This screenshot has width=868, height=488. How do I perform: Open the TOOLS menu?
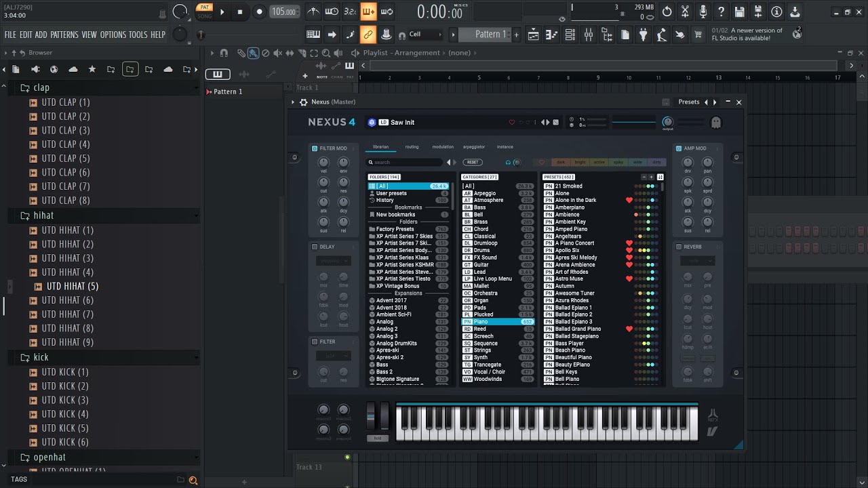pyautogui.click(x=138, y=35)
